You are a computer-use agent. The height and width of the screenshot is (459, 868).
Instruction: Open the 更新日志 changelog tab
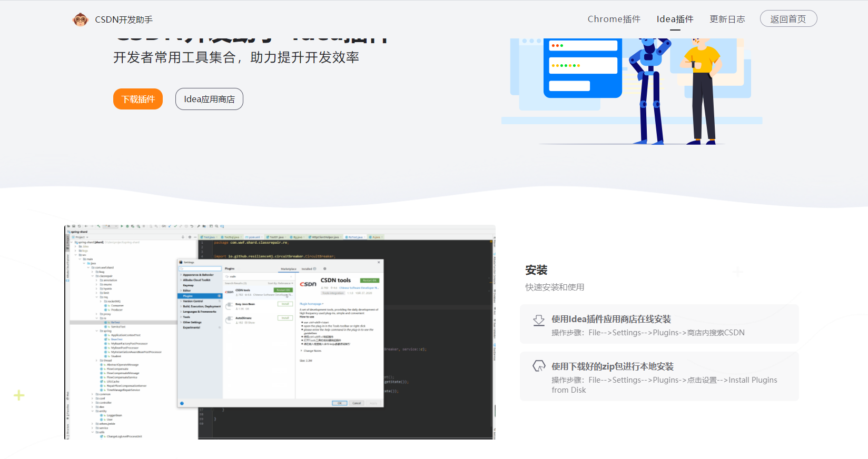[727, 19]
